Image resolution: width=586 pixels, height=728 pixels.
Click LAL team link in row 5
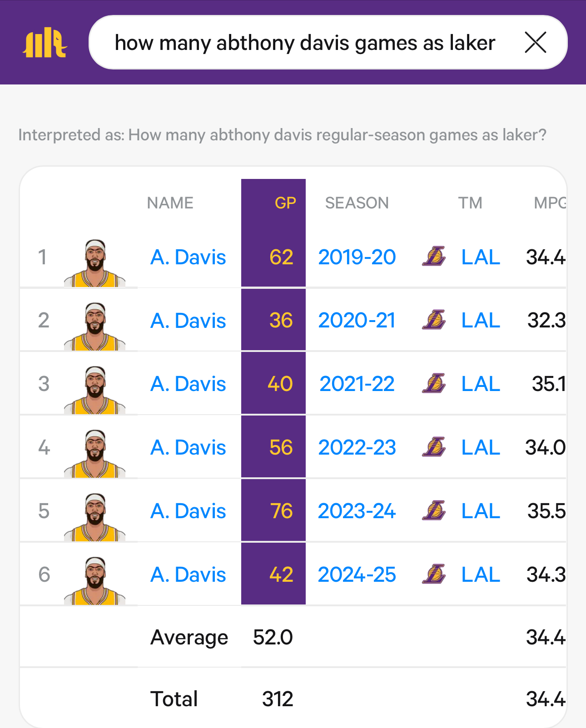point(481,511)
